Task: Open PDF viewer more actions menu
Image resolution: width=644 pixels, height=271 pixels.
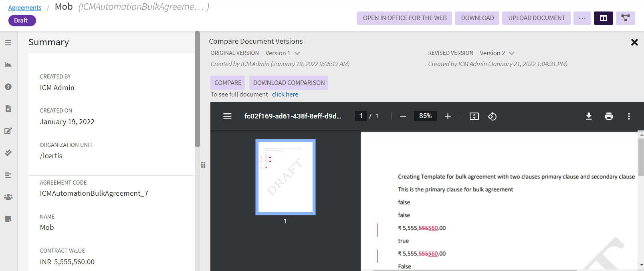Action: tap(628, 116)
